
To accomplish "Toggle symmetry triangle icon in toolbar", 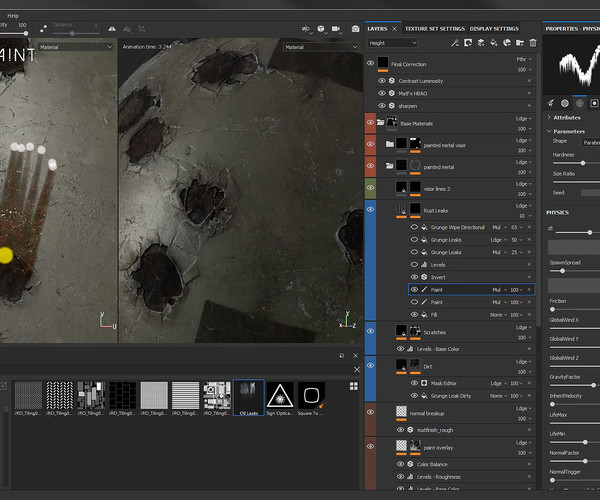I will 112,29.
